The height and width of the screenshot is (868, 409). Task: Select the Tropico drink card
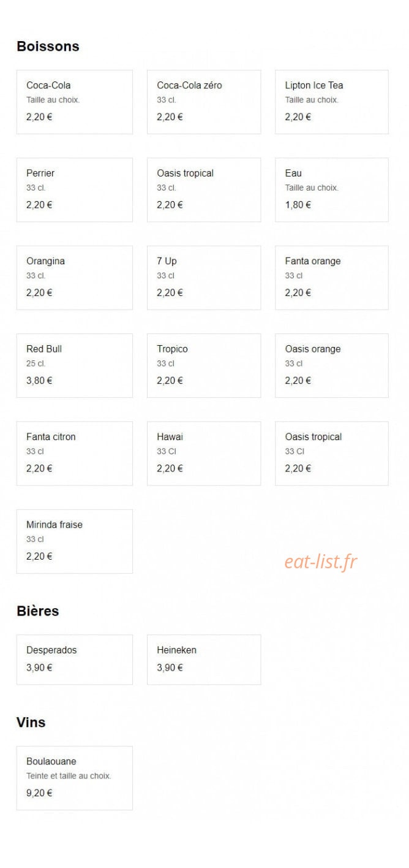(204, 365)
